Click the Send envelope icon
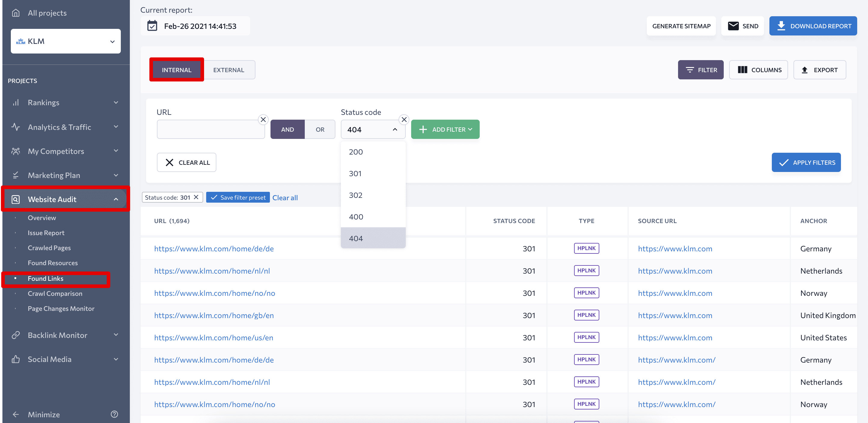Viewport: 868px width, 423px height. [733, 26]
